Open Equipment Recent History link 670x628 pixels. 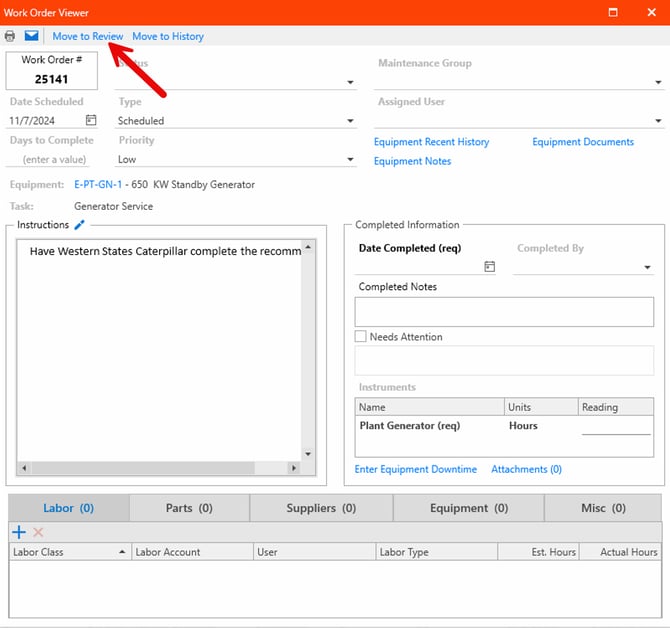tap(431, 142)
